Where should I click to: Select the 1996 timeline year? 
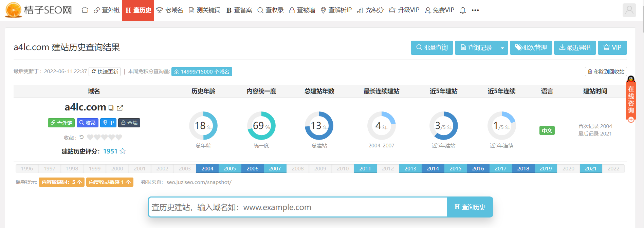pyautogui.click(x=27, y=168)
